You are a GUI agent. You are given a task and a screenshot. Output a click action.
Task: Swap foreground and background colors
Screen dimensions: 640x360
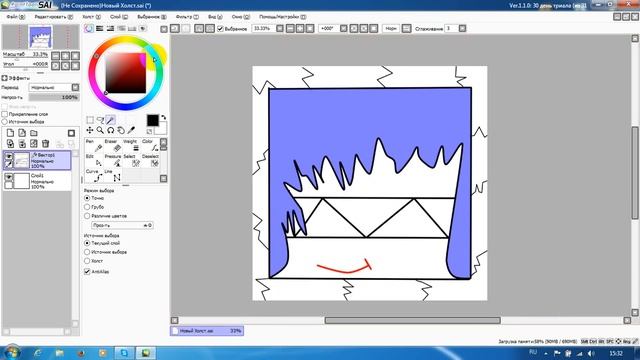(164, 117)
